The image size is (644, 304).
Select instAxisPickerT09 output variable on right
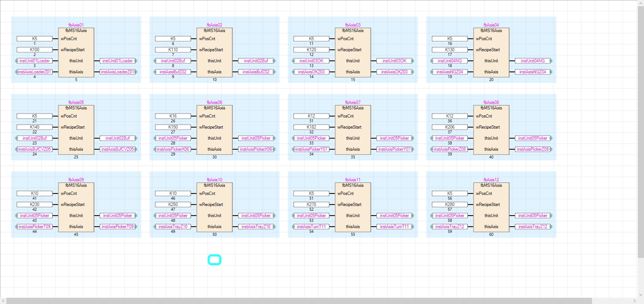pyautogui.click(x=118, y=227)
